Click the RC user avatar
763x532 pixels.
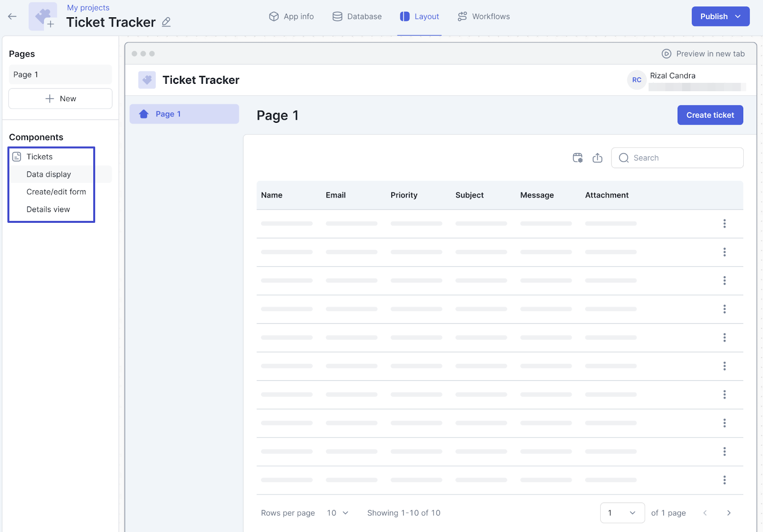637,80
